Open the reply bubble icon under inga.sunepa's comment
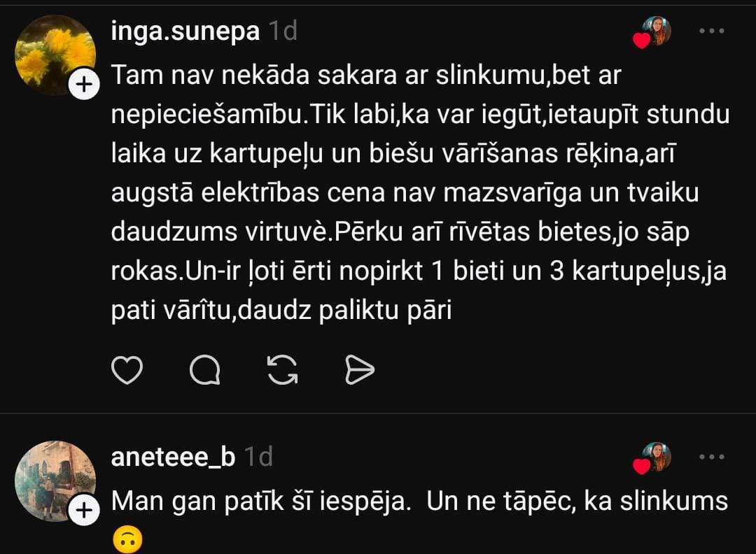The width and height of the screenshot is (756, 554). (205, 370)
